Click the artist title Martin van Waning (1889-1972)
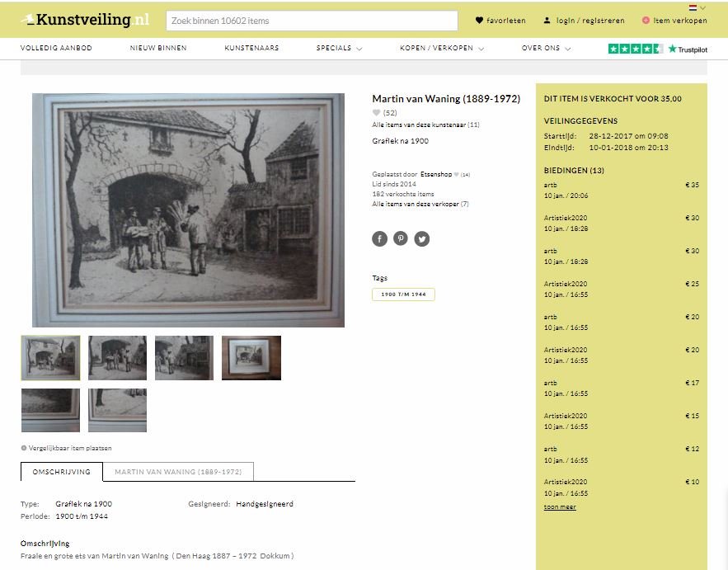 [x=446, y=98]
